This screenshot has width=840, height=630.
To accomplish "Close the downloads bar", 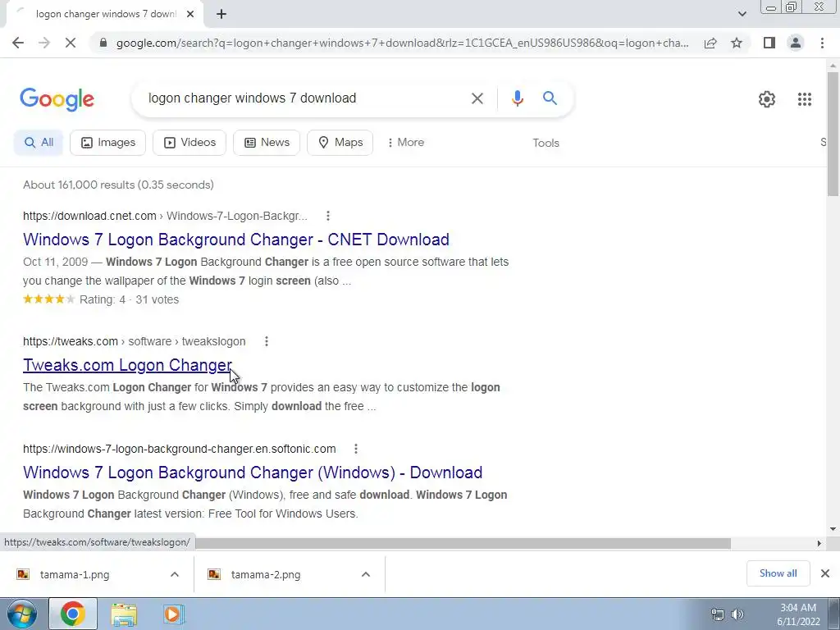I will coord(825,573).
